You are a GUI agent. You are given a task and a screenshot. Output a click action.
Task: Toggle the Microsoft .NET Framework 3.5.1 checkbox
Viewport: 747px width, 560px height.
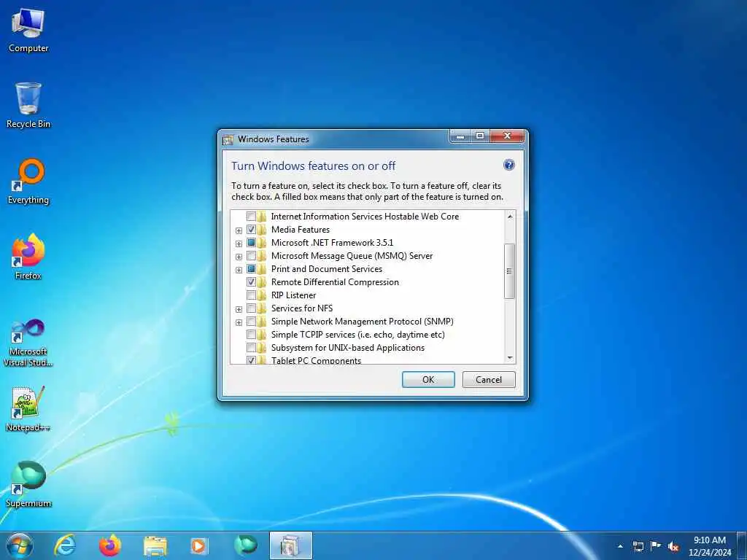click(x=251, y=243)
